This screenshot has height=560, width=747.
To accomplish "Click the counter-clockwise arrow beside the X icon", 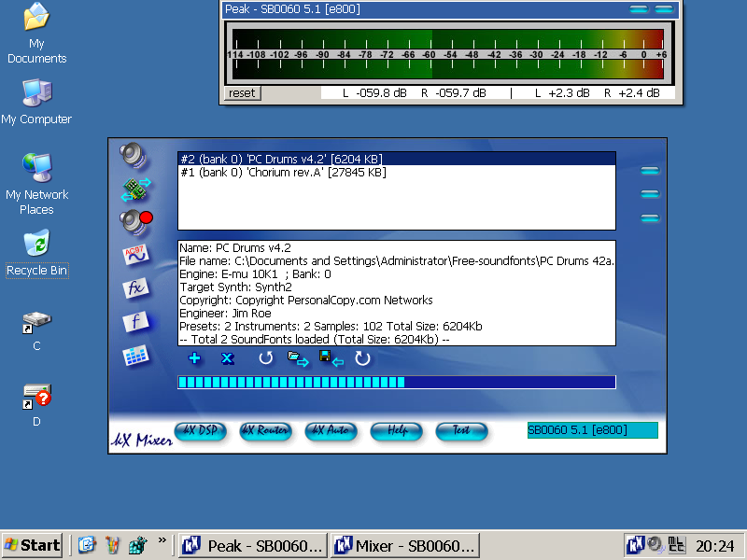I will coord(266,358).
